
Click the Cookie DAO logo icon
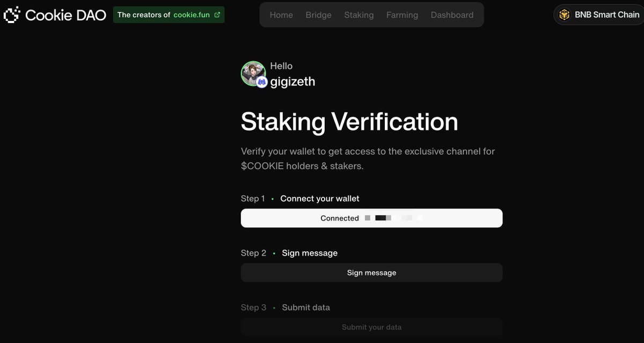[x=12, y=14]
